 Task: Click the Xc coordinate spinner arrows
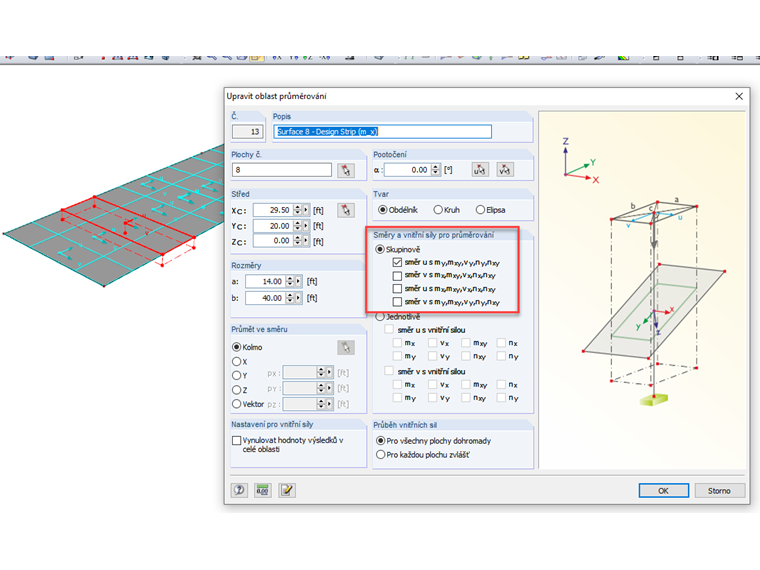[x=298, y=210]
